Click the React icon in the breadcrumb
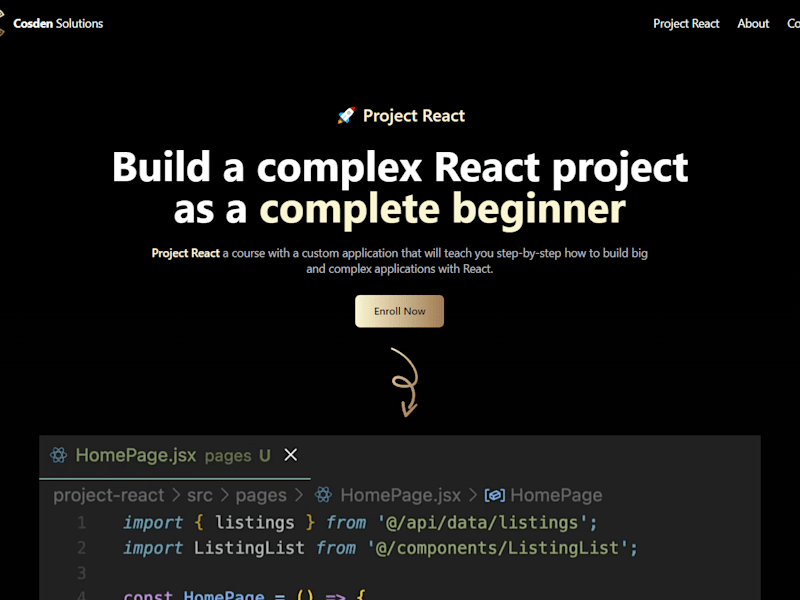This screenshot has height=600, width=800. pos(323,495)
